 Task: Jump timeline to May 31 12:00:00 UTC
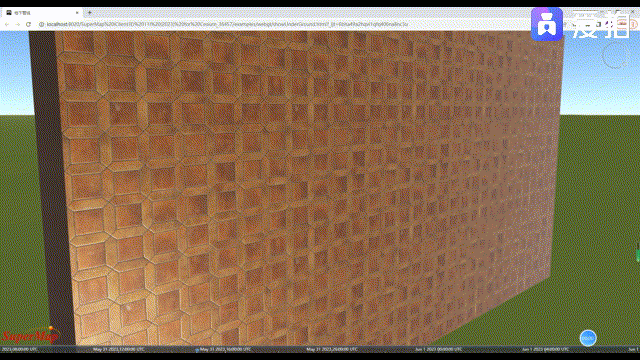(119, 349)
